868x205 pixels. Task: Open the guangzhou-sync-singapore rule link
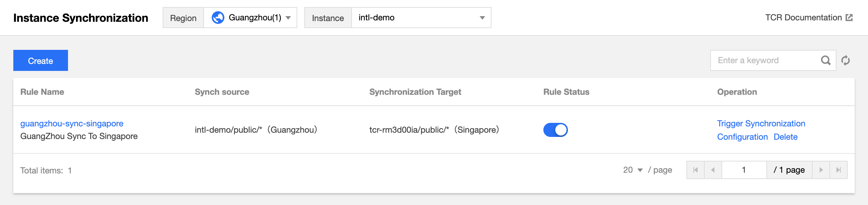click(72, 124)
